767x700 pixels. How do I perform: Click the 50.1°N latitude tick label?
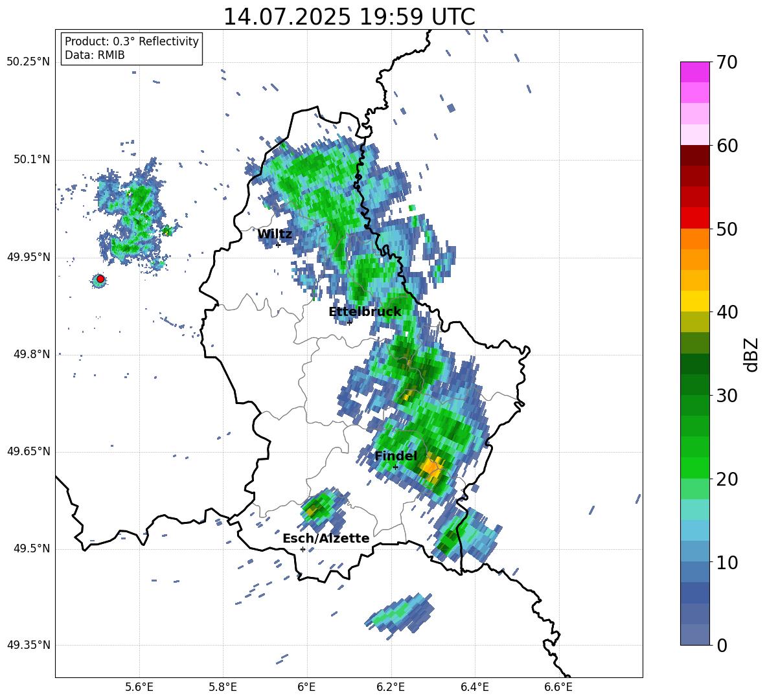31,159
